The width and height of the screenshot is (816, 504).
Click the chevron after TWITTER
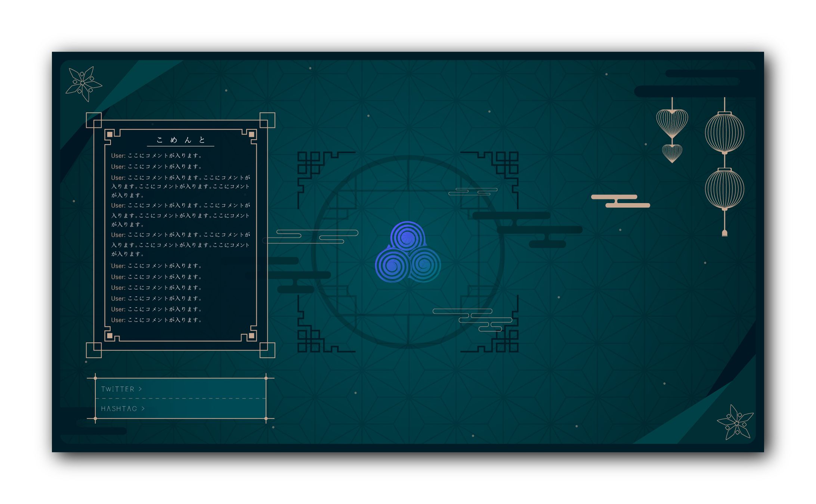click(x=140, y=389)
